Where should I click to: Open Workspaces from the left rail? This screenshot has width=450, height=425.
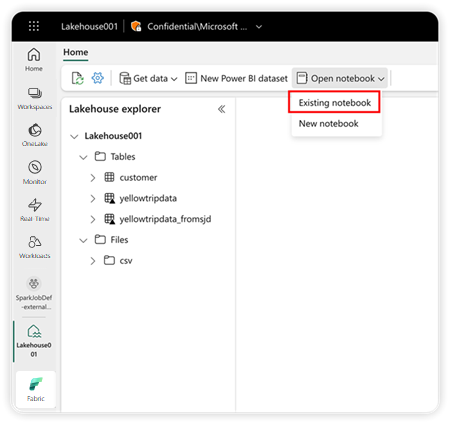(x=35, y=98)
